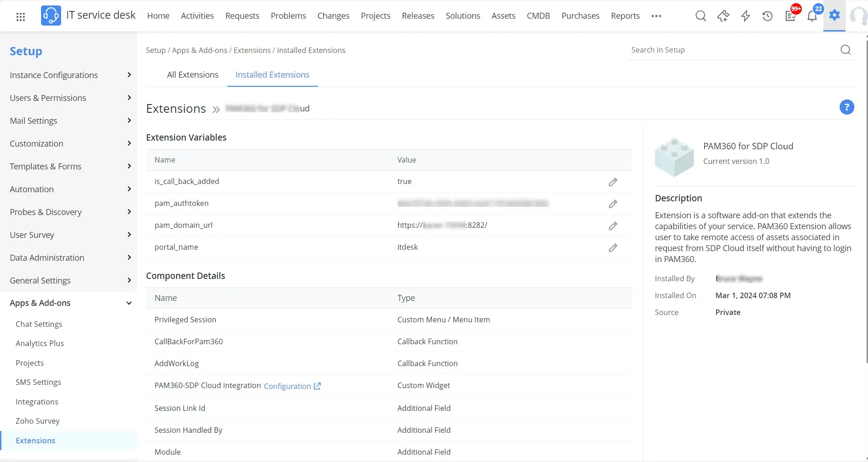This screenshot has width=868, height=462.
Task: Click the blue help question mark icon
Action: [847, 107]
